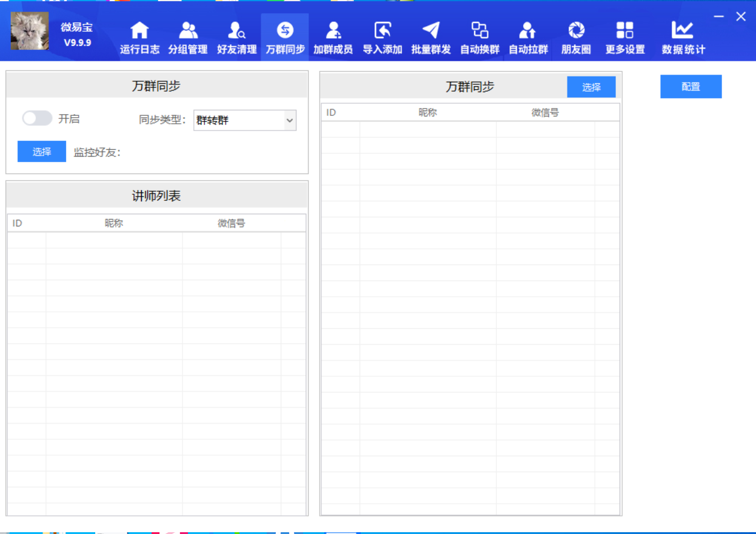The width and height of the screenshot is (756, 534).
Task: Click 选择 button beside 监控好友
Action: [42, 152]
